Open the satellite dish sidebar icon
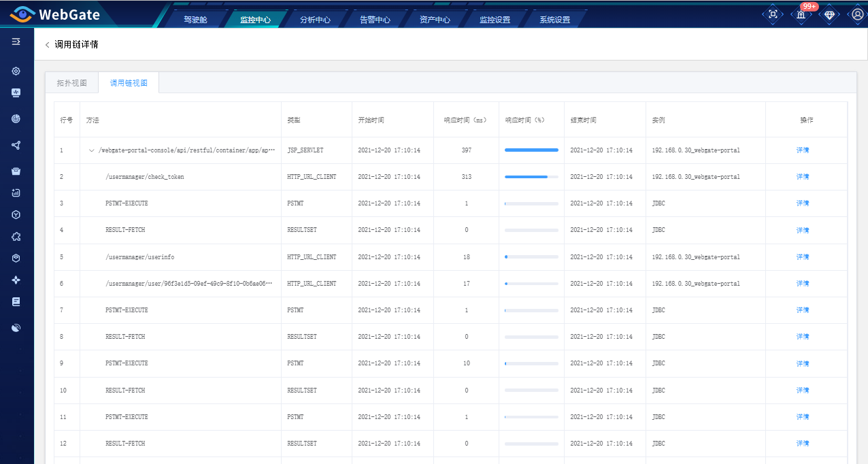Viewport: 868px width, 464px height. point(16,328)
